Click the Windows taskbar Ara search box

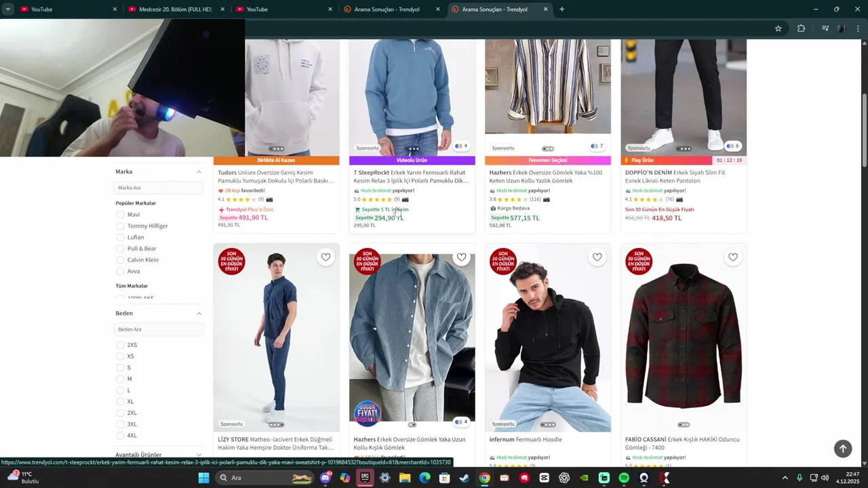click(265, 478)
